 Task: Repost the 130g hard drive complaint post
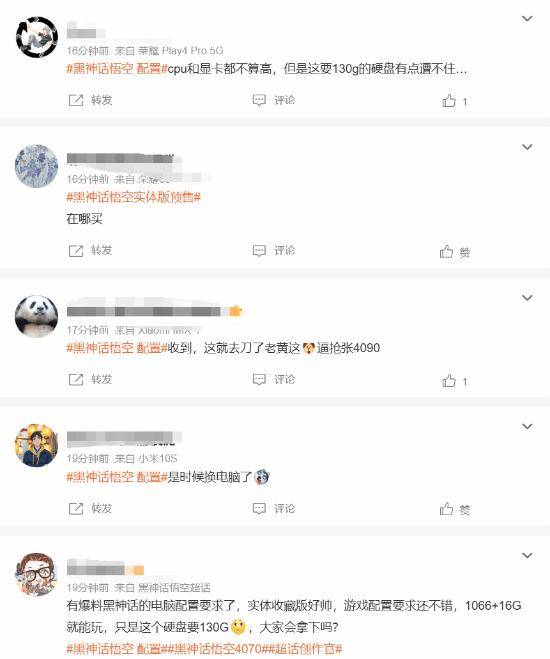[90, 100]
